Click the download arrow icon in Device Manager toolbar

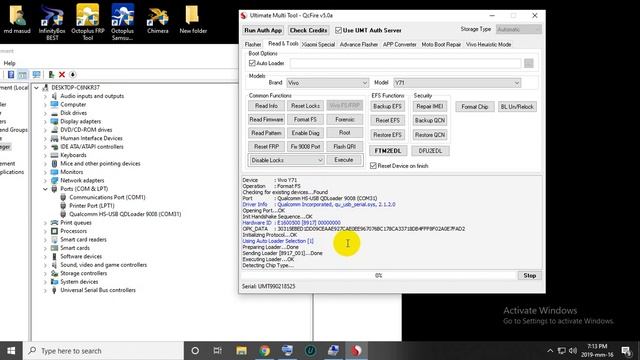click(73, 75)
